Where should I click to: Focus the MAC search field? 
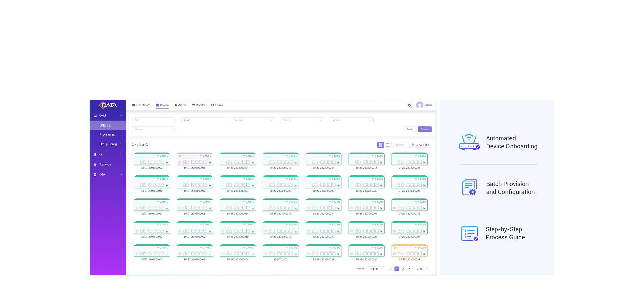pyautogui.click(x=203, y=120)
